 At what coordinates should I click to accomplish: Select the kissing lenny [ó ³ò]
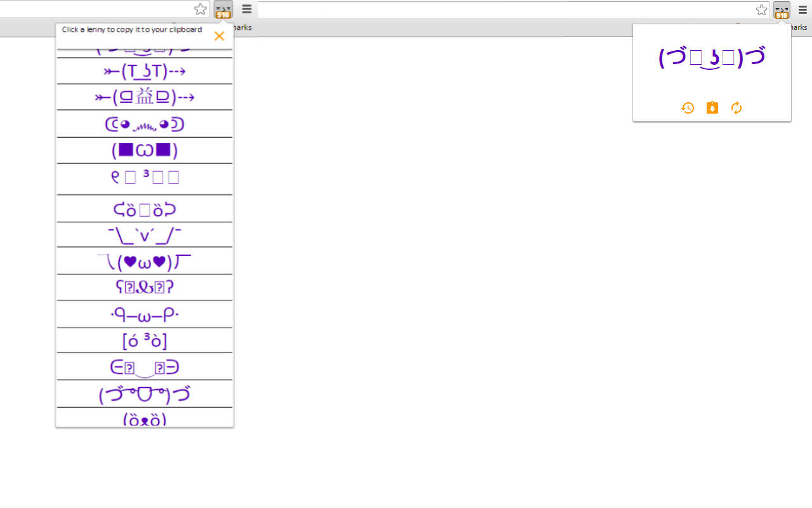pos(144,340)
